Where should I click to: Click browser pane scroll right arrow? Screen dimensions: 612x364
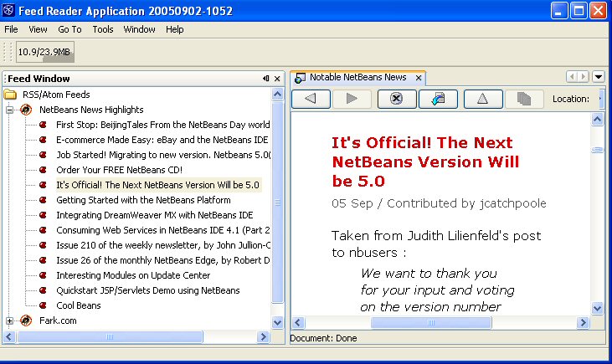tap(584, 323)
